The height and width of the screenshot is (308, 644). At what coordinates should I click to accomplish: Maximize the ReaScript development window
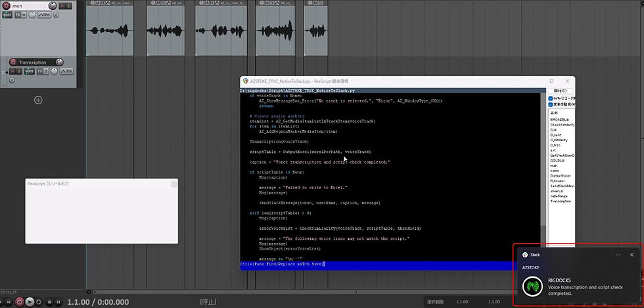pyautogui.click(x=551, y=81)
